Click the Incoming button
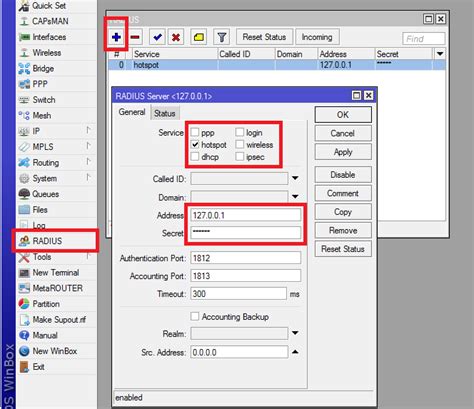 [x=317, y=37]
